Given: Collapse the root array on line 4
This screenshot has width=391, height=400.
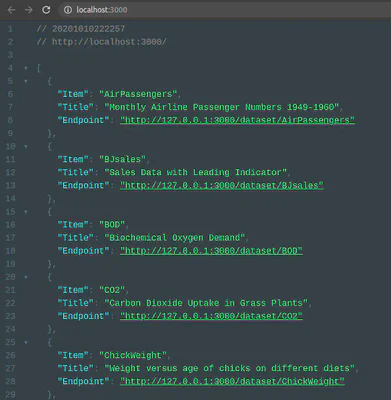Looking at the screenshot, I should 26,68.
